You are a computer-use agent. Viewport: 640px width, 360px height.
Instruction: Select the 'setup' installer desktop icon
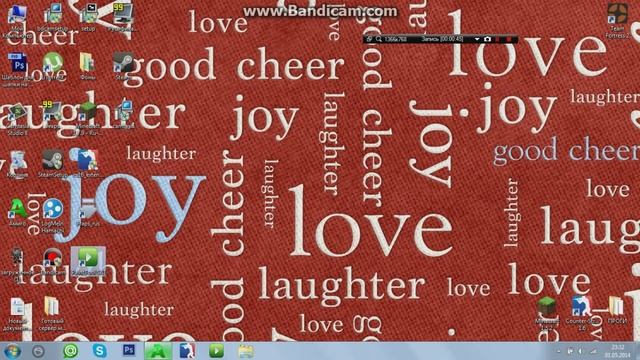(89, 16)
